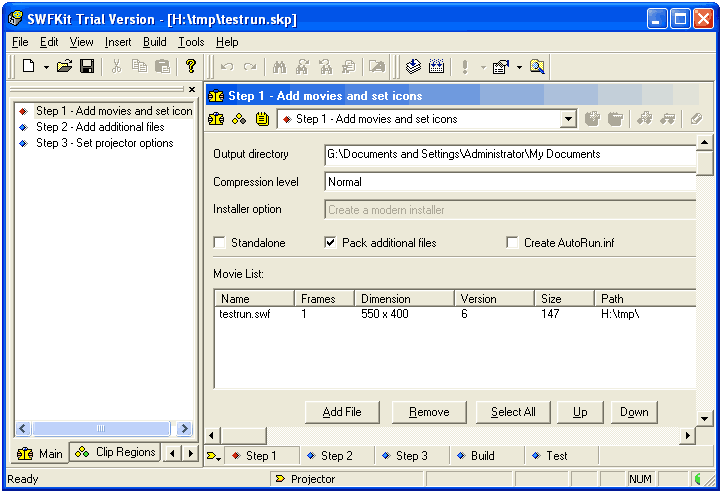Select Step 2 - Add additional files
The image size is (724, 494).
click(x=100, y=127)
